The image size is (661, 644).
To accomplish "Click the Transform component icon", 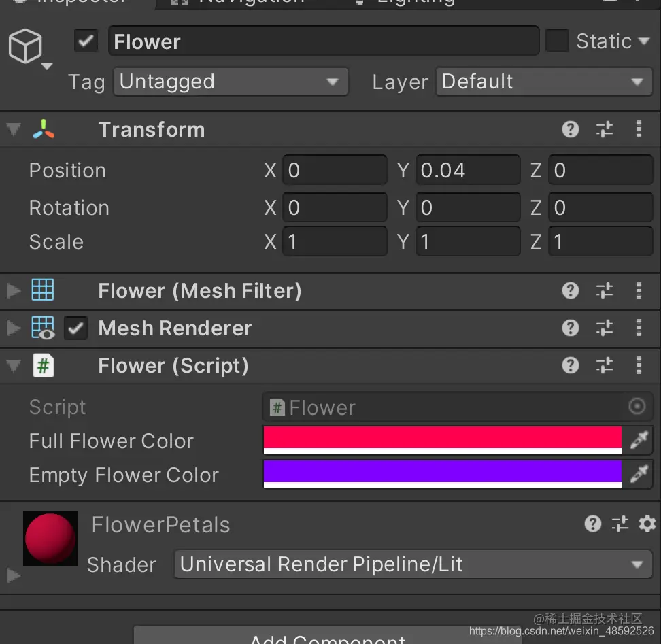I will tap(44, 129).
